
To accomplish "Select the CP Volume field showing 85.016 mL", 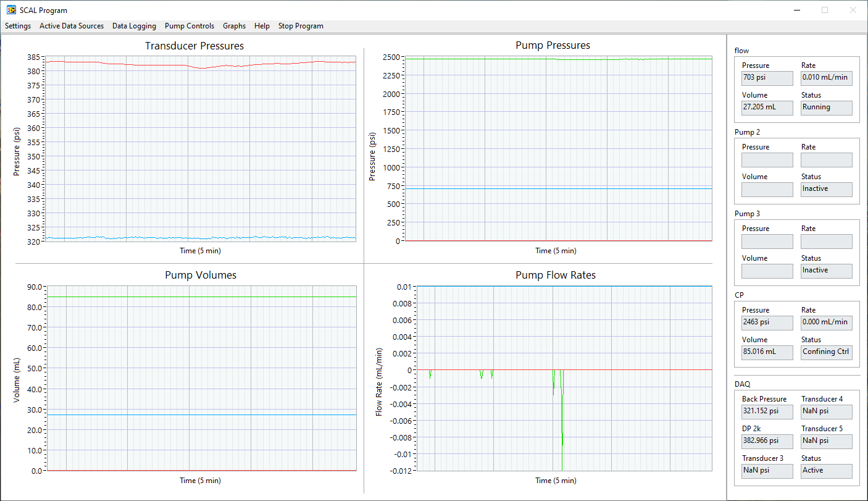I will click(x=767, y=352).
